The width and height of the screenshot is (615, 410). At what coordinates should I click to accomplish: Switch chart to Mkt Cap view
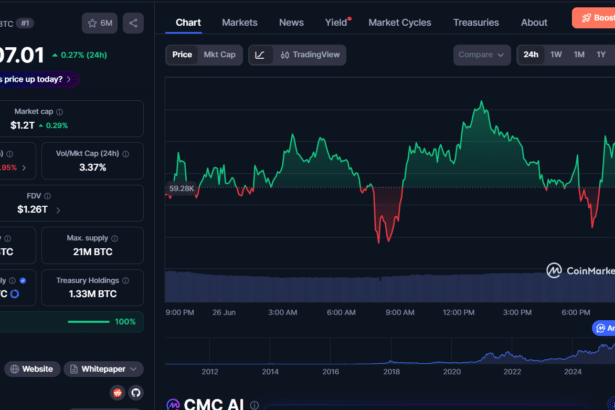(220, 55)
